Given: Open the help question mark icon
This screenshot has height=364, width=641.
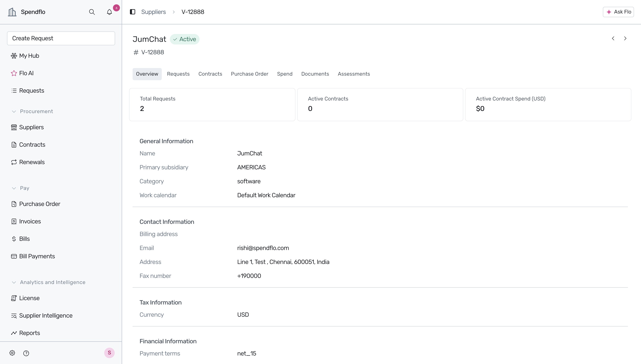Looking at the screenshot, I should point(26,353).
